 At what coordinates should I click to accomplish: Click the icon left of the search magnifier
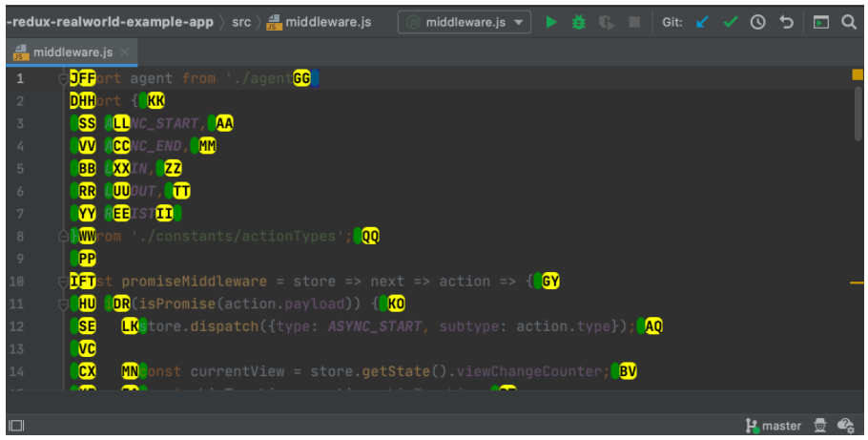pos(820,22)
